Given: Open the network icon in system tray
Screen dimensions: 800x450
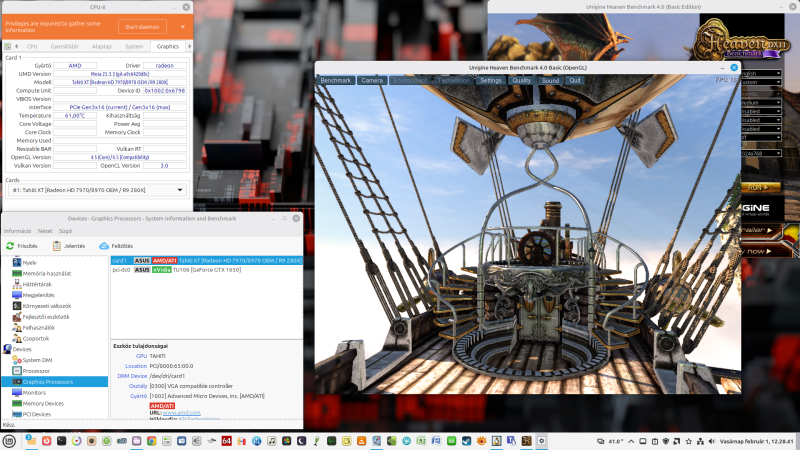Looking at the screenshot, I should pos(700,441).
